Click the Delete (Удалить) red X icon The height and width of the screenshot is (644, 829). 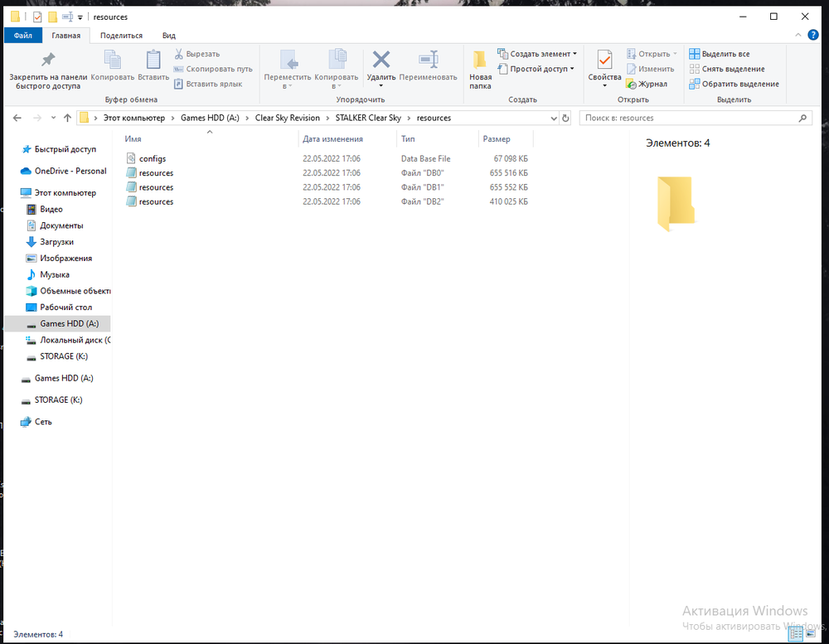[x=381, y=61]
